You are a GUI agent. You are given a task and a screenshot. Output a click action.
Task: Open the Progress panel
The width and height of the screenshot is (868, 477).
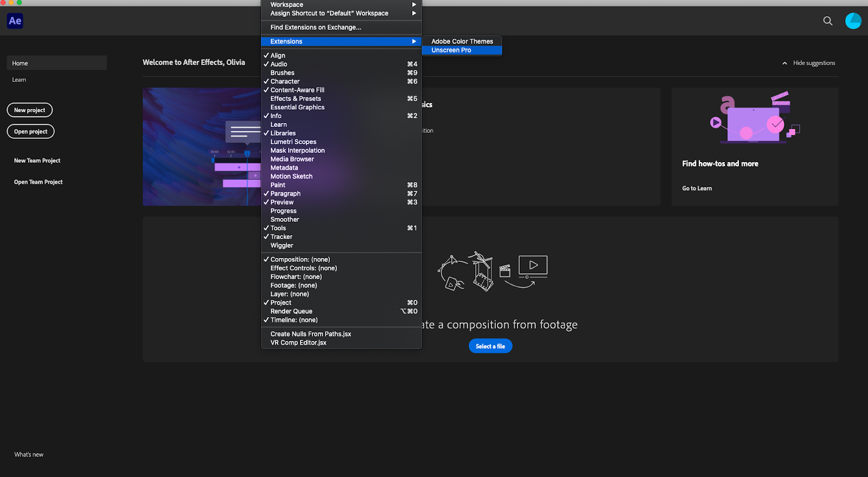(x=341, y=211)
